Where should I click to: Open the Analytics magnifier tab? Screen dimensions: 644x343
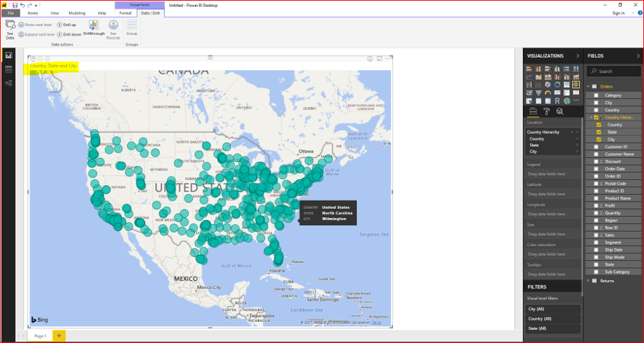(560, 111)
